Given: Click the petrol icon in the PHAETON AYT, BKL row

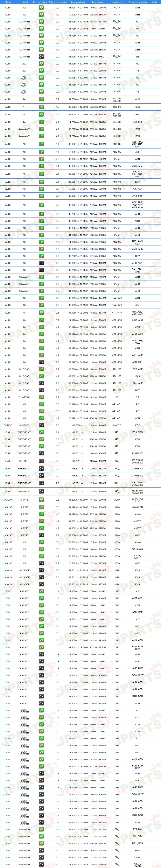Looking at the screenshot, I should pyautogui.click(x=41, y=829).
